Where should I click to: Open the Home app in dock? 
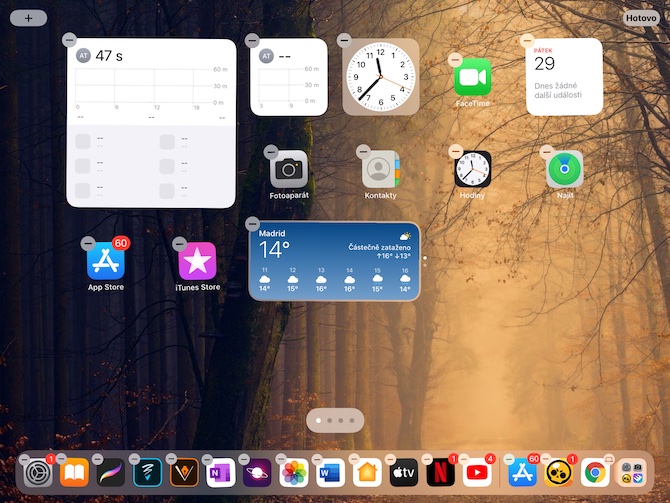point(367,473)
